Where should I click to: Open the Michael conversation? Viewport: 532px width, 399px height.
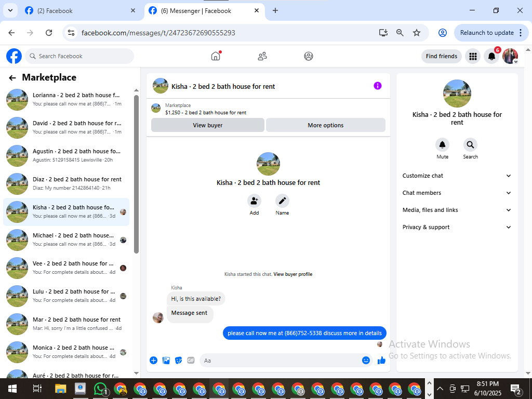tap(66, 240)
